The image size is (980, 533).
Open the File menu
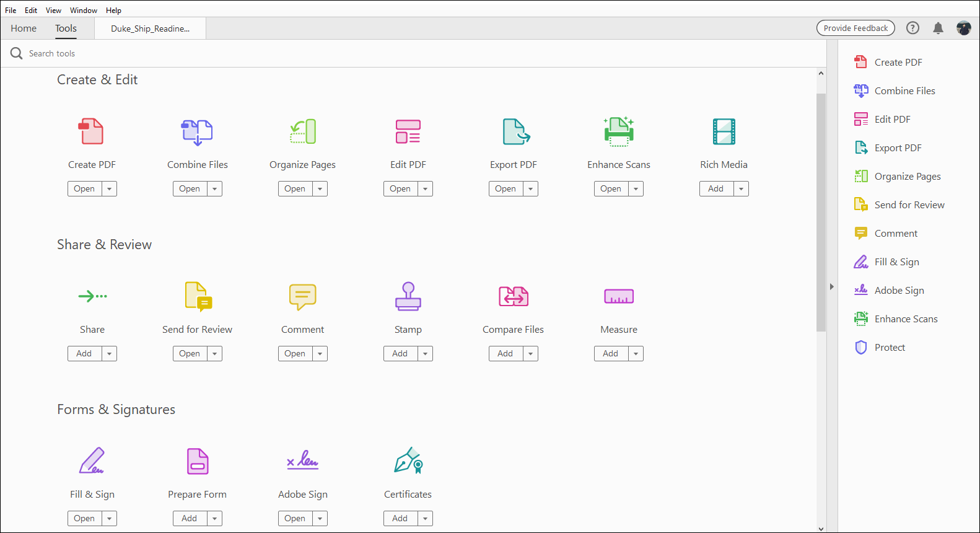pyautogui.click(x=11, y=11)
